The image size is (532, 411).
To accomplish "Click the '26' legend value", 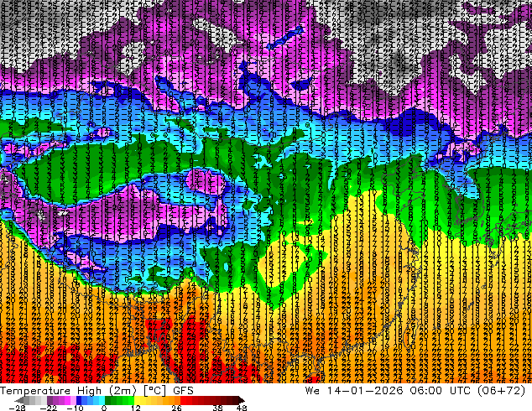I will pos(176,408).
